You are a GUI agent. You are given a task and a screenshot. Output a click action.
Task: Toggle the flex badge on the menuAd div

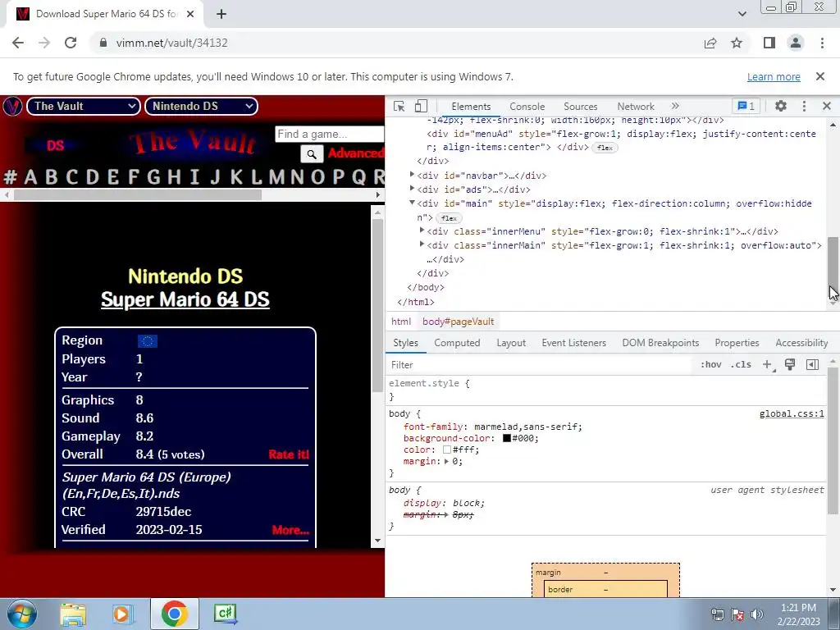[605, 148]
